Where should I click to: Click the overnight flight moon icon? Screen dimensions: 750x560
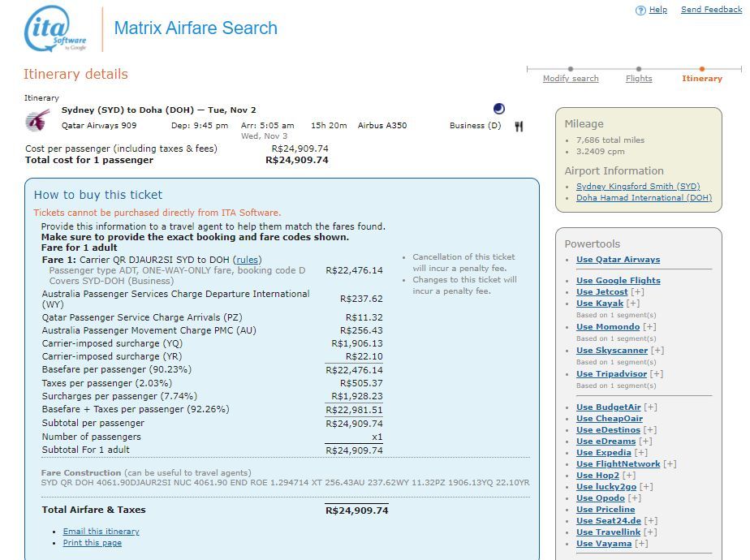tap(499, 109)
